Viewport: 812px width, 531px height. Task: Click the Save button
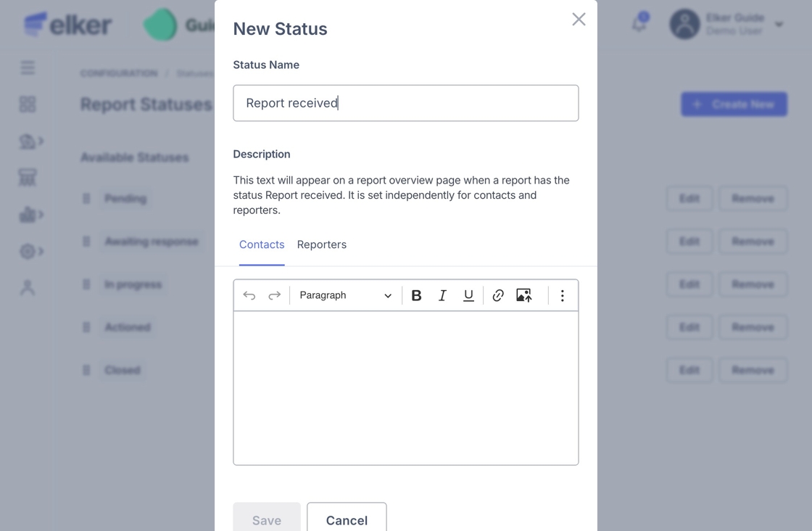(x=267, y=519)
